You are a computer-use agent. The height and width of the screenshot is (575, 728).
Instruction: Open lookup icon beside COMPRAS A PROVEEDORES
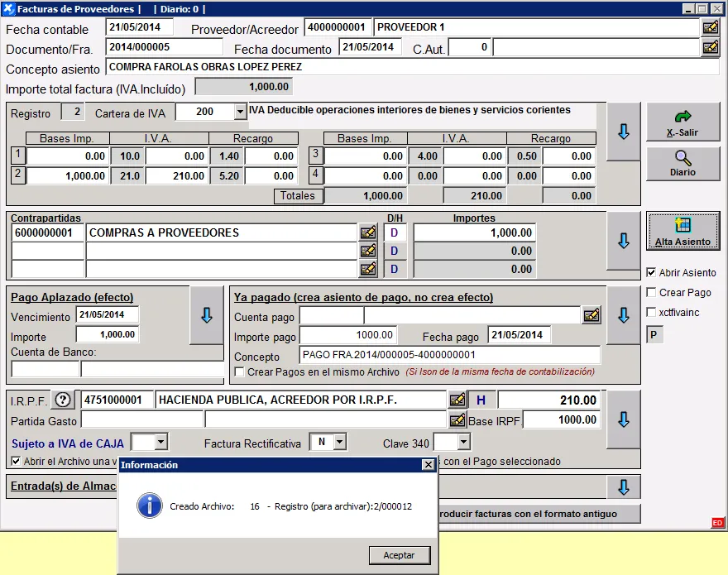click(x=368, y=233)
